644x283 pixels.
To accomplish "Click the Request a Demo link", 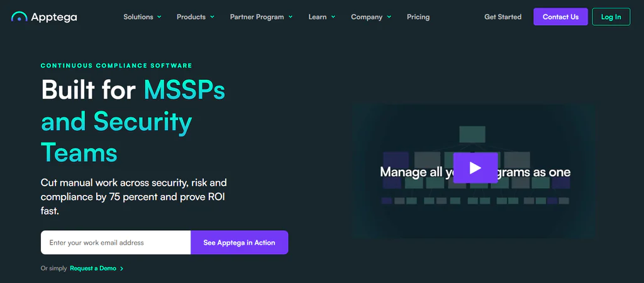I will point(93,268).
